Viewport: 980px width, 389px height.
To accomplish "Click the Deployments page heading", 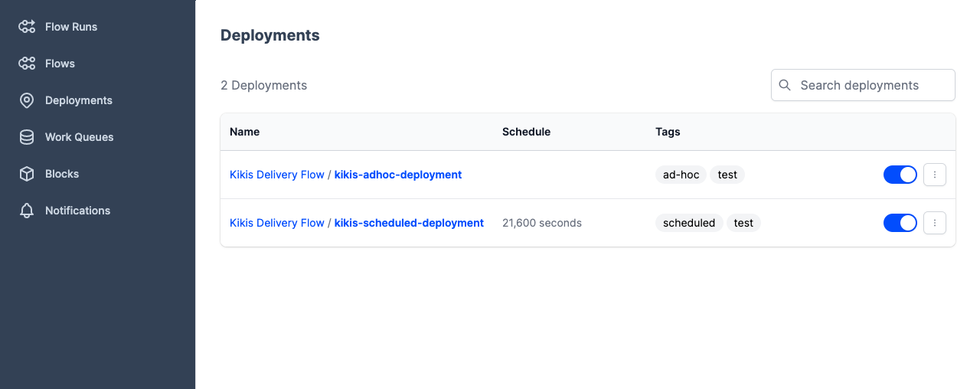I will tap(270, 35).
